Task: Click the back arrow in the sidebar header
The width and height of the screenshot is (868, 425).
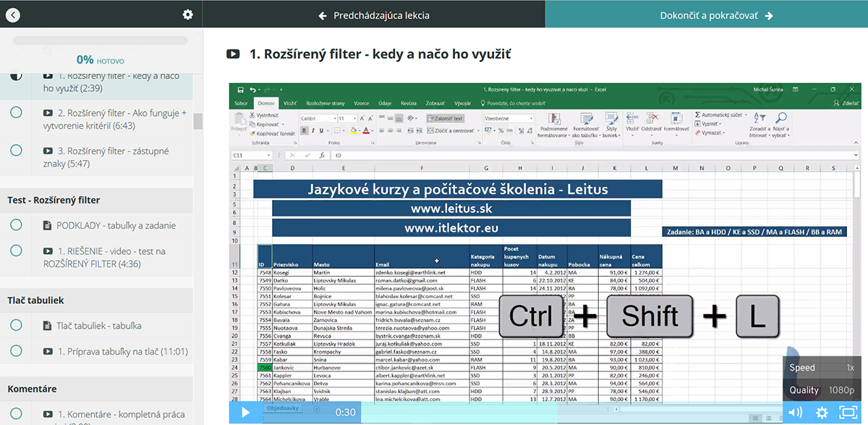Action: click(14, 14)
